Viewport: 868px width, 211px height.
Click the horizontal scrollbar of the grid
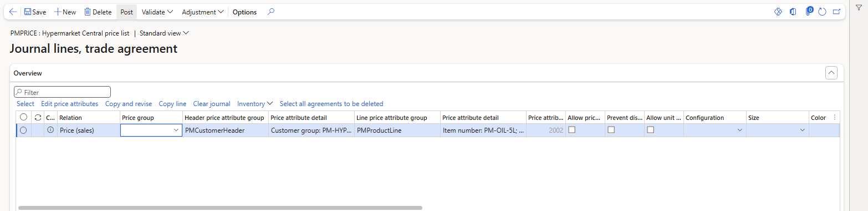click(x=220, y=208)
